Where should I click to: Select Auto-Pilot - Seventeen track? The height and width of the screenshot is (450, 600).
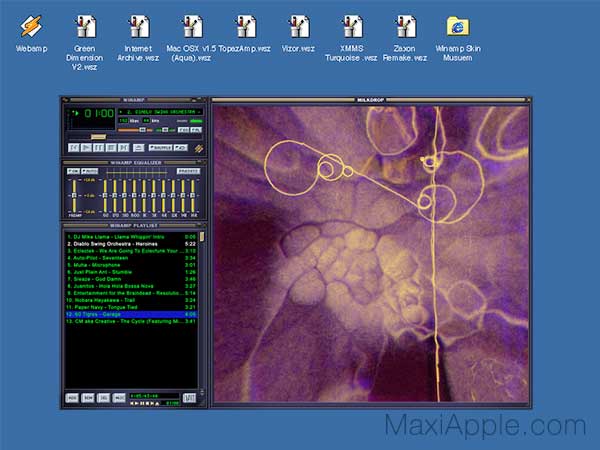pos(131,258)
